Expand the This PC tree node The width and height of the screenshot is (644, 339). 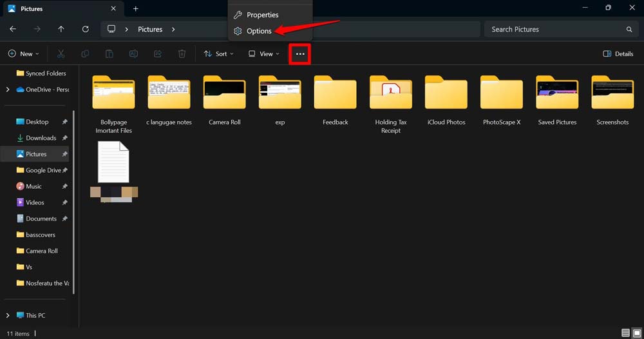pyautogui.click(x=8, y=316)
